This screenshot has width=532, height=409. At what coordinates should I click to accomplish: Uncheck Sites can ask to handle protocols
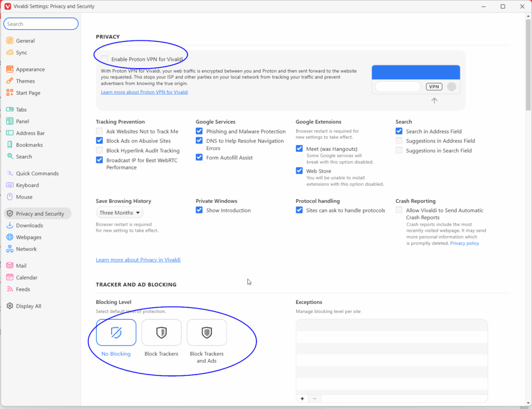[x=299, y=210]
